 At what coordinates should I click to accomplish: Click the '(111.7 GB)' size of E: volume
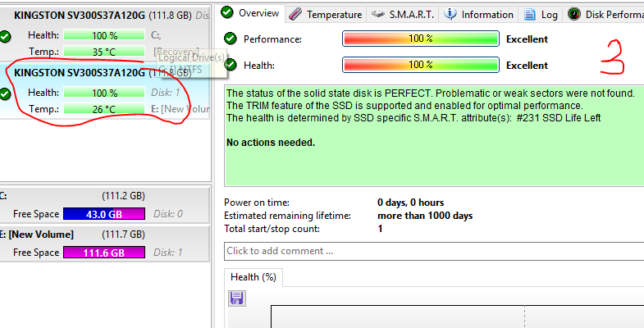(x=123, y=235)
